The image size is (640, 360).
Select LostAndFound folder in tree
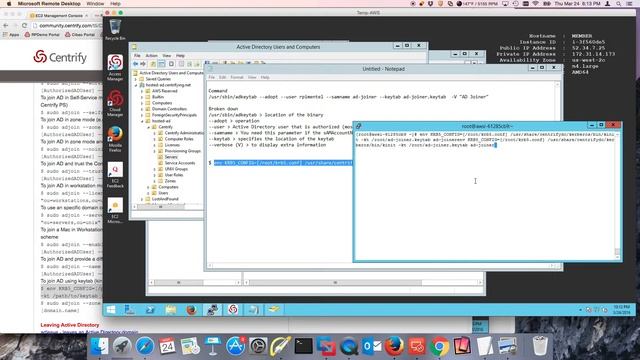pyautogui.click(x=164, y=199)
